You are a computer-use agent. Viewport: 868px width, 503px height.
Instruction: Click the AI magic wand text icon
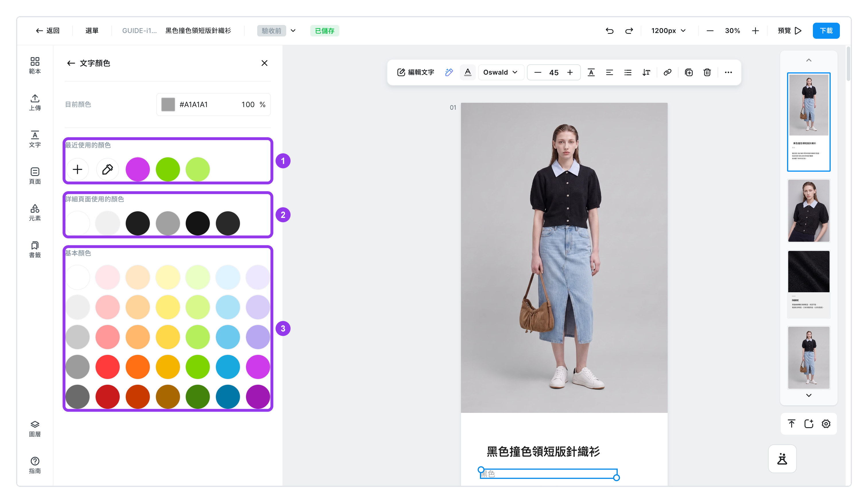[x=449, y=72]
